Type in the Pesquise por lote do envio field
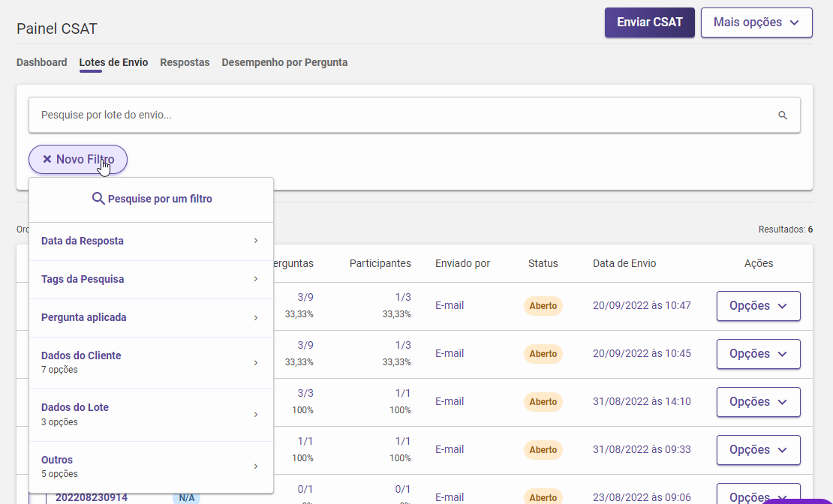 click(398, 115)
